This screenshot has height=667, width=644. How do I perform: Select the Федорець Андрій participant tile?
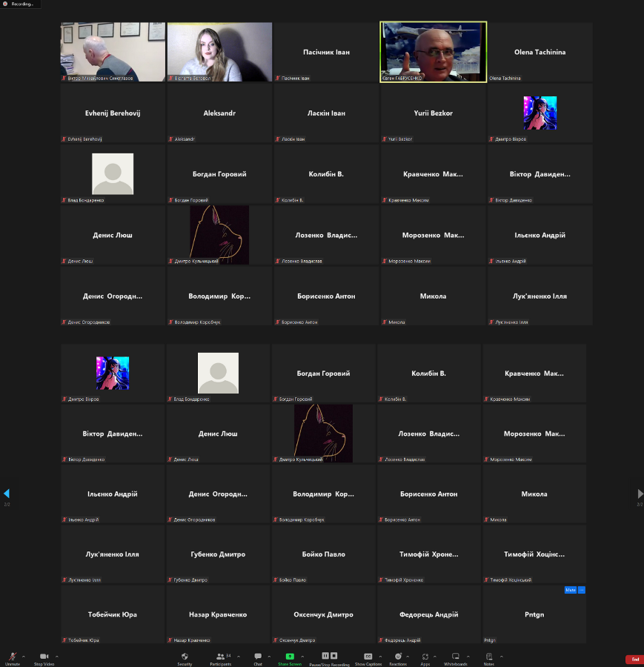click(429, 614)
